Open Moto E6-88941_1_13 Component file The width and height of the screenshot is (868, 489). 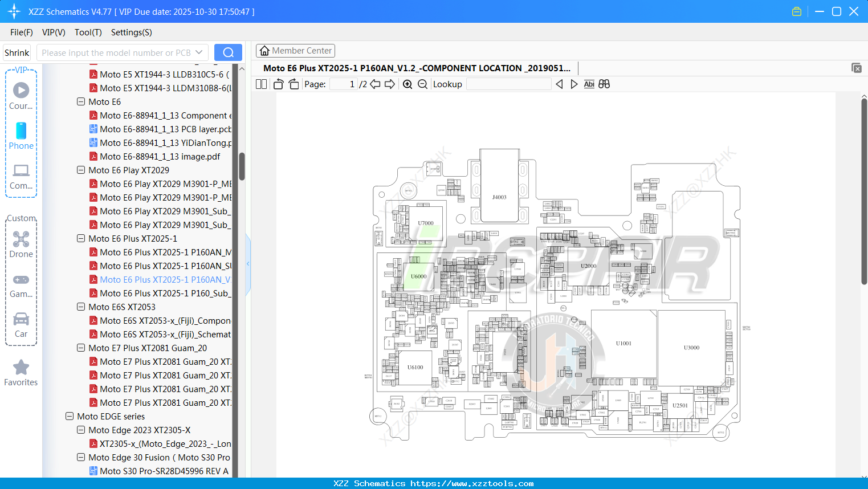click(x=160, y=116)
